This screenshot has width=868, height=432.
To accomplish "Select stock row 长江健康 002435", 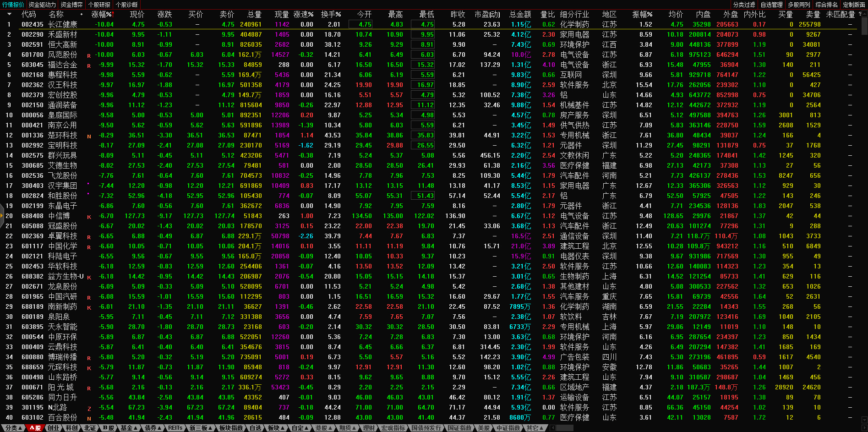I will [62, 24].
